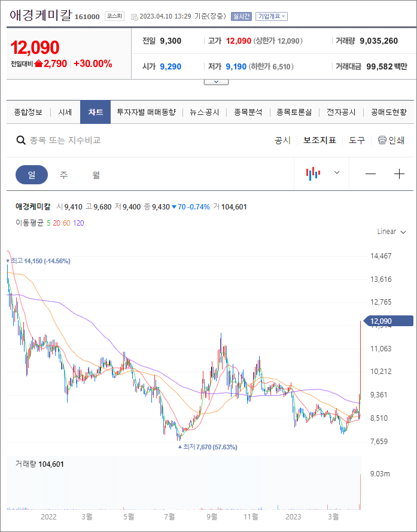
Task: Go to the 종목토론실 tab
Action: click(x=294, y=112)
